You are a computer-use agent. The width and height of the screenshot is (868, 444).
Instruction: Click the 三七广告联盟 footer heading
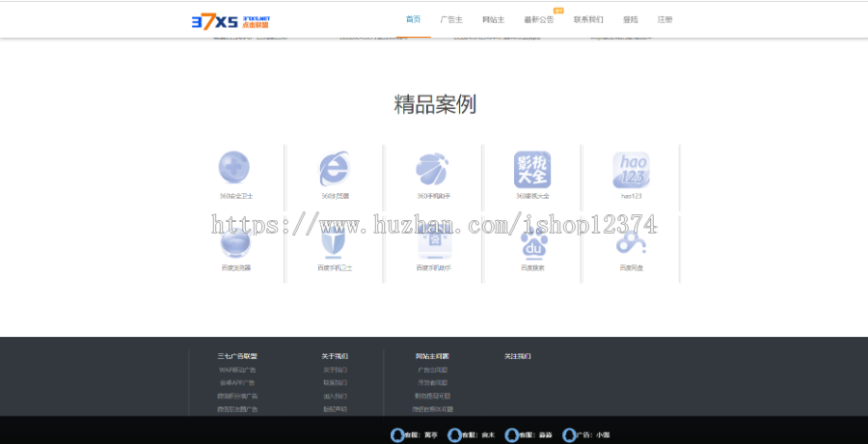click(237, 356)
